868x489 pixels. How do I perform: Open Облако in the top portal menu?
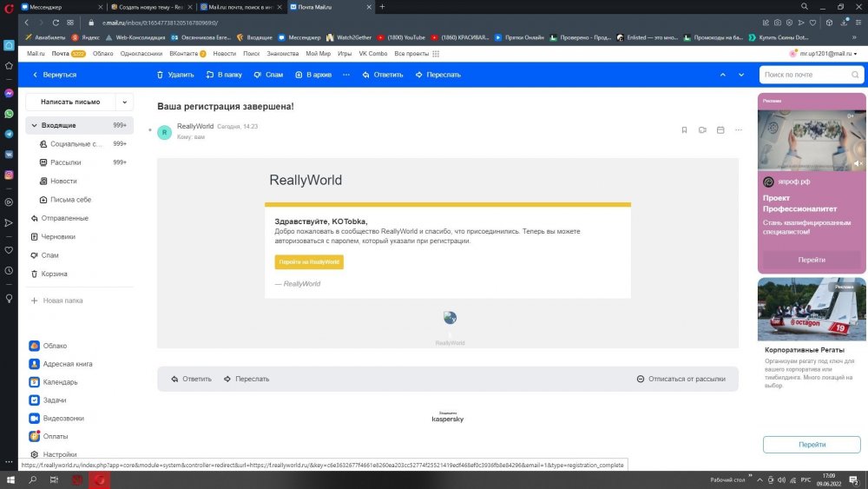103,54
